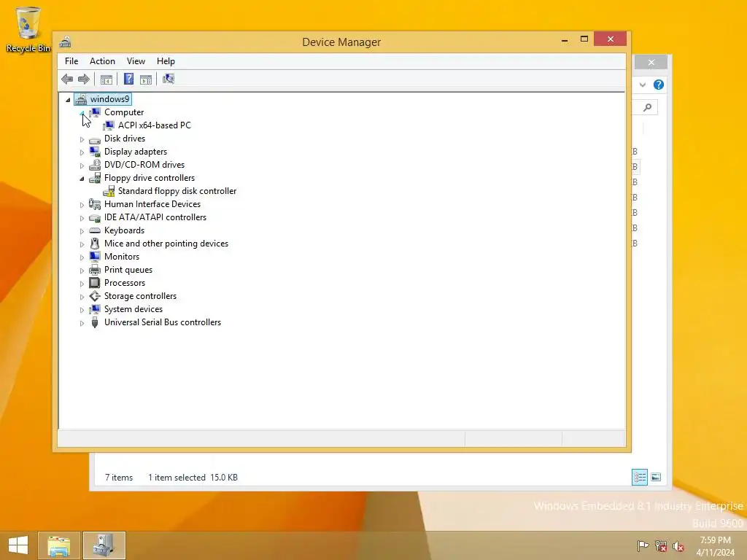Click the Mice and pointing devices icon

click(x=95, y=244)
